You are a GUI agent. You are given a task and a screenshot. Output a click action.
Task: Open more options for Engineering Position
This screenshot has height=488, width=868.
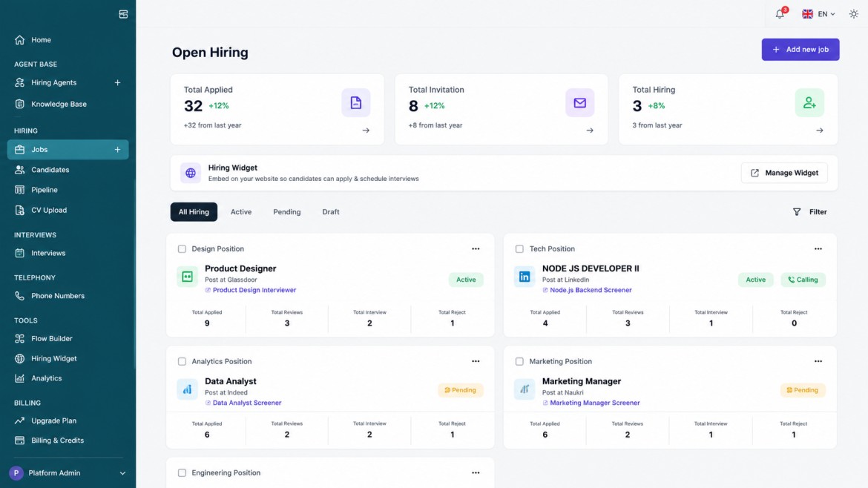[476, 473]
